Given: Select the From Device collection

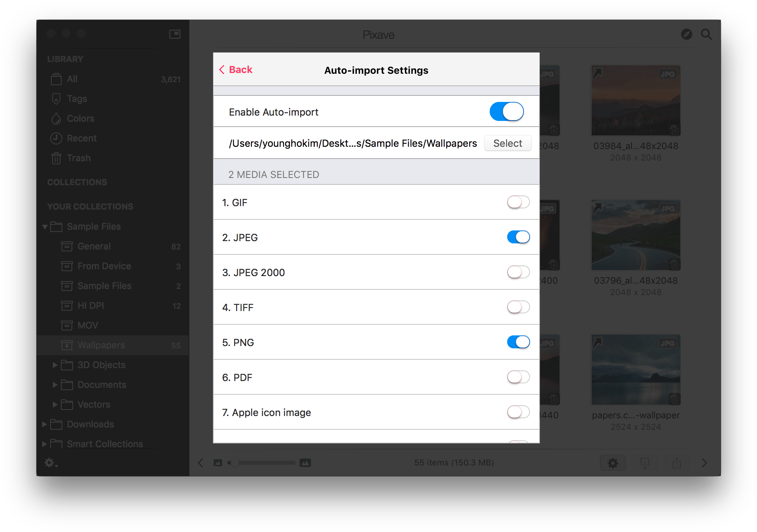Looking at the screenshot, I should tap(113, 266).
